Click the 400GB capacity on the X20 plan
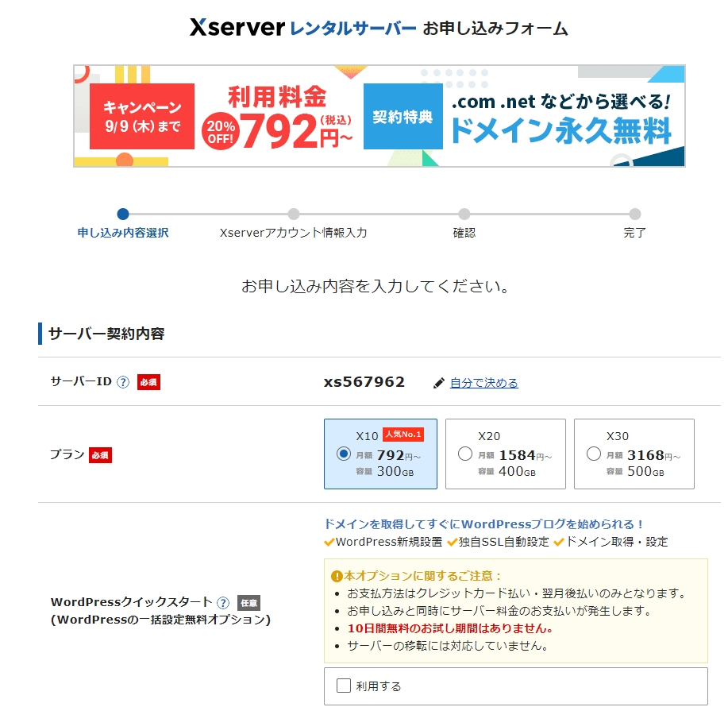728x707 pixels. click(517, 472)
